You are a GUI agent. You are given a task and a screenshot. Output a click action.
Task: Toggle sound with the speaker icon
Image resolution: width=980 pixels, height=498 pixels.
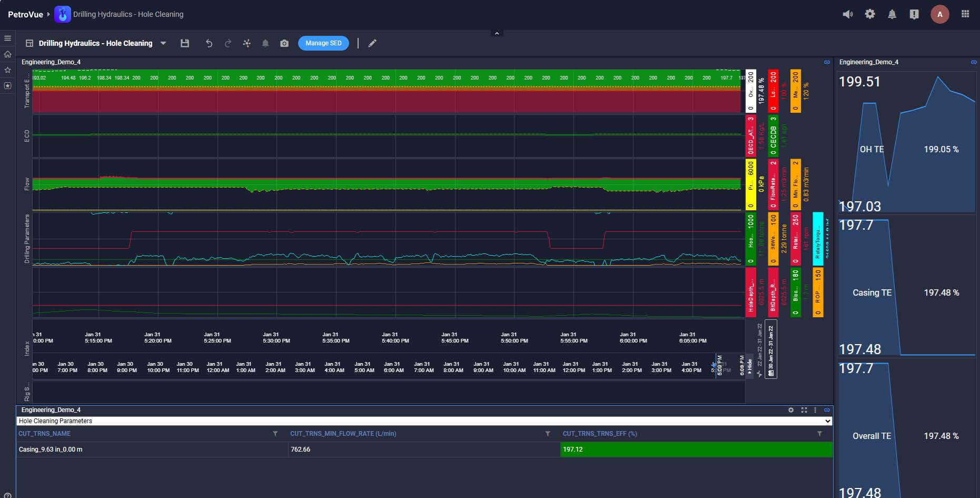point(848,14)
